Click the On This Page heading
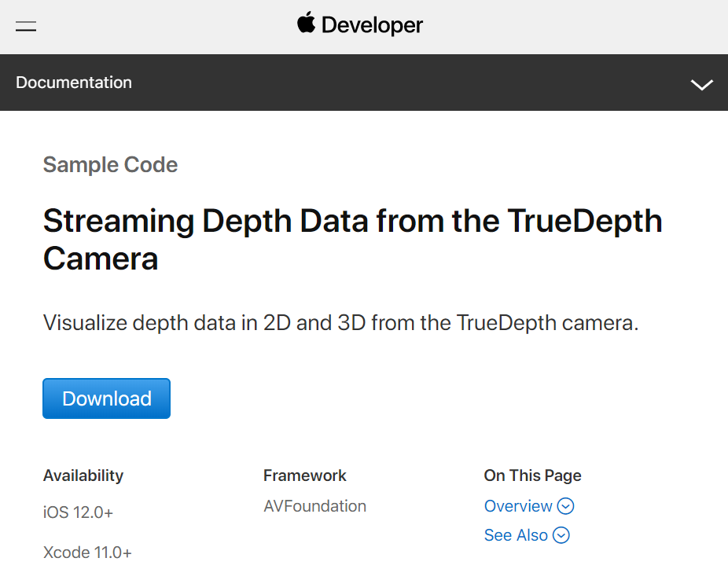This screenshot has height=569, width=728. click(532, 475)
